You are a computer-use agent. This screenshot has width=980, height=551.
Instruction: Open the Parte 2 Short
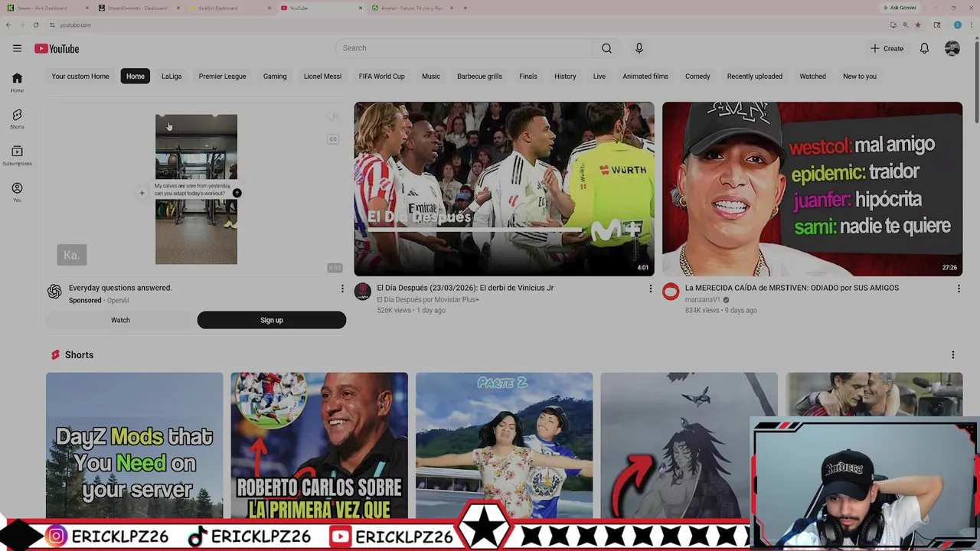pos(504,445)
